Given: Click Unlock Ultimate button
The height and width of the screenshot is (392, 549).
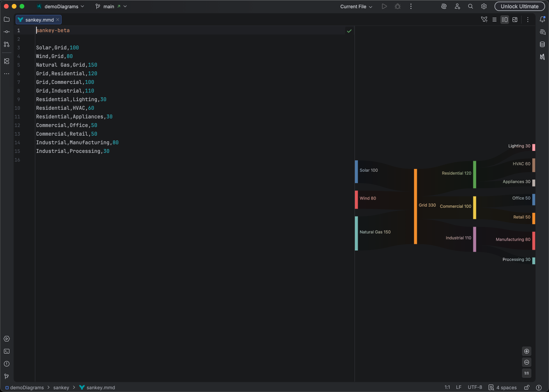Looking at the screenshot, I should (520, 6).
